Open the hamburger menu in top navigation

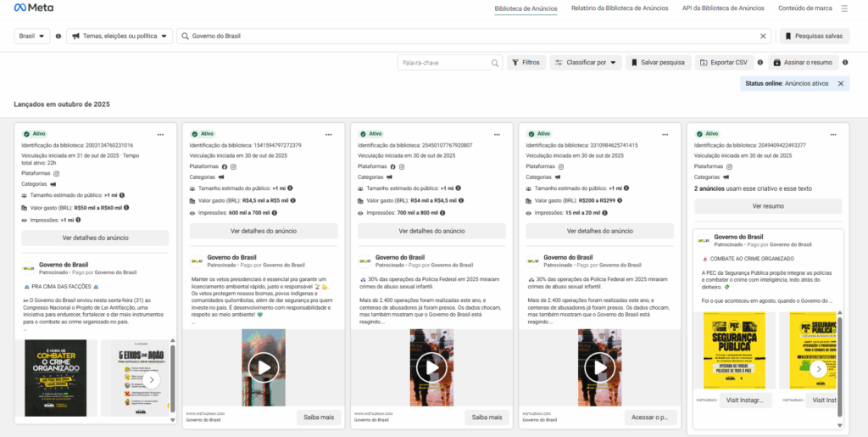coord(843,8)
